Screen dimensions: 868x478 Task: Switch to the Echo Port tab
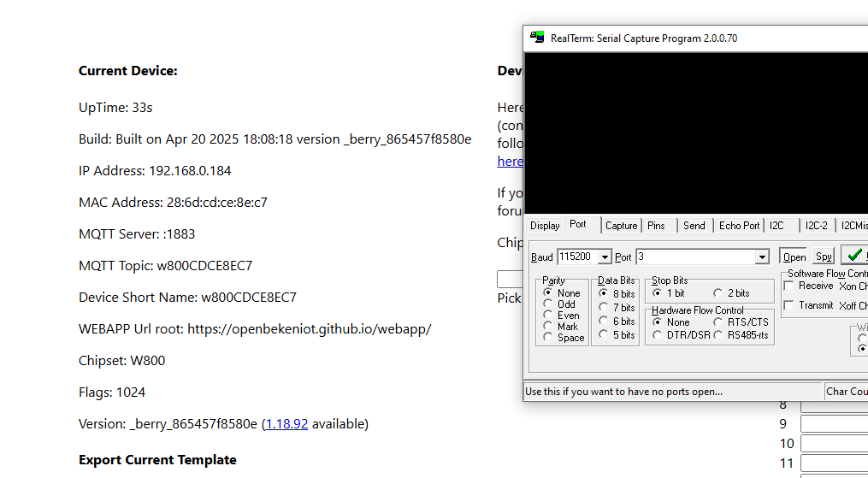(739, 225)
